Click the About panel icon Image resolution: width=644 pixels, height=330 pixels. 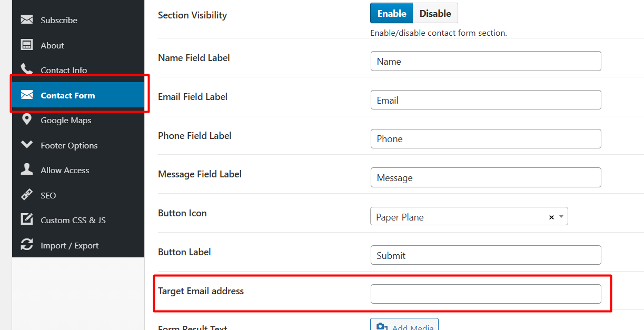pyautogui.click(x=26, y=44)
